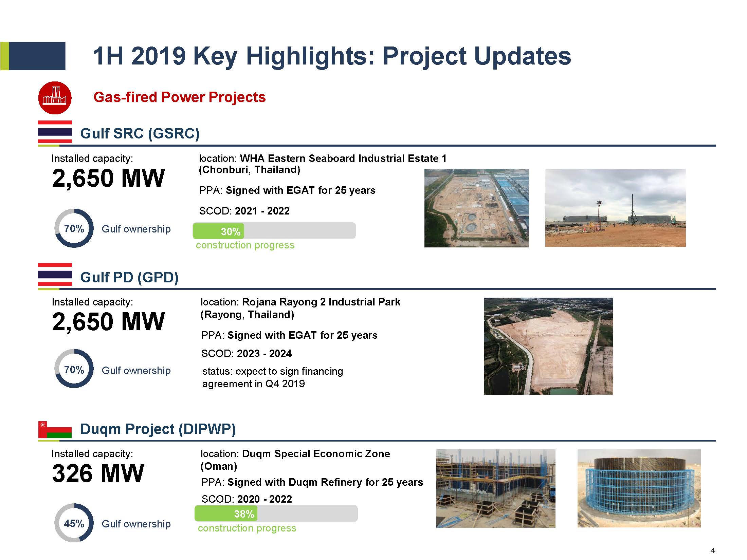Click Duqm 'Installed capacity:' label
The height and width of the screenshot is (560, 747).
(92, 454)
